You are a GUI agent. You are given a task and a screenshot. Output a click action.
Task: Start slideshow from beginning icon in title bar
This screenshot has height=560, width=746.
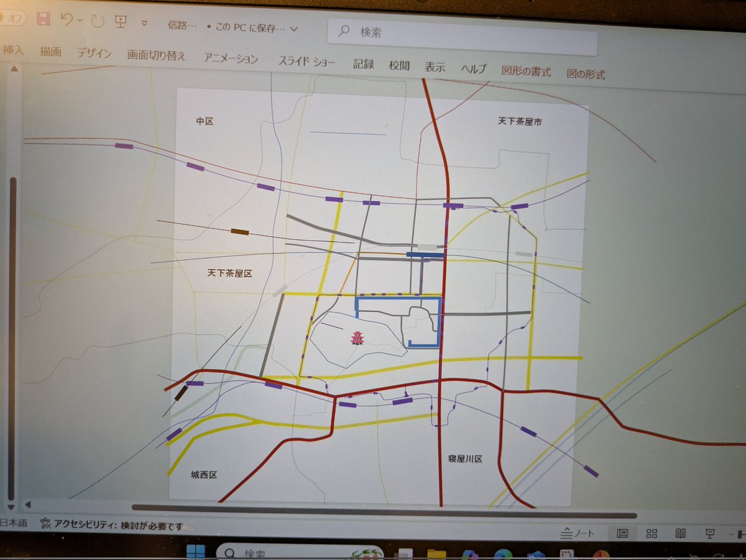pos(121,22)
